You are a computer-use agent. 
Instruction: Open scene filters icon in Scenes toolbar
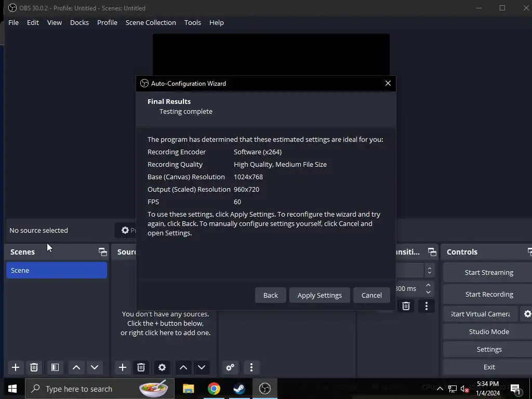coord(55,367)
